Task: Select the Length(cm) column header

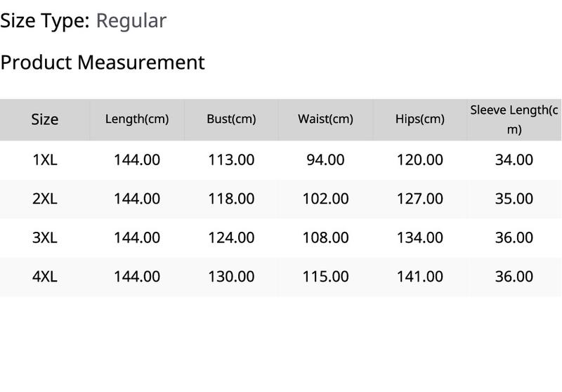Action: [137, 119]
